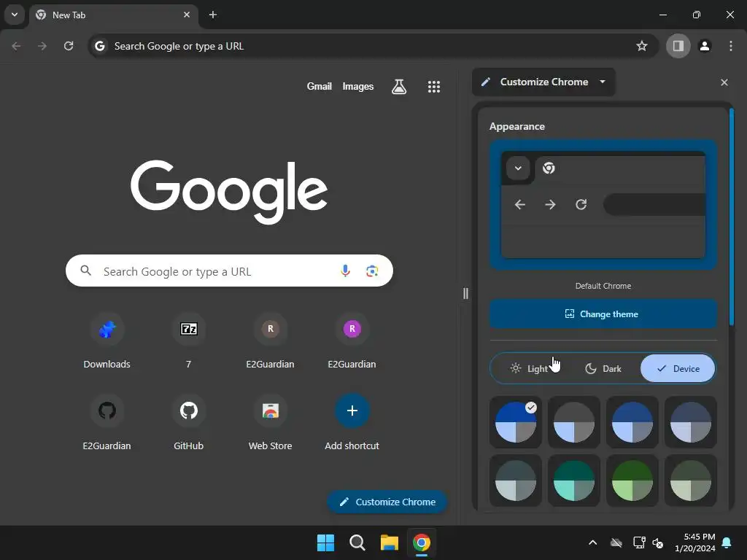Open the Google apps grid
747x560 pixels.
tap(433, 87)
